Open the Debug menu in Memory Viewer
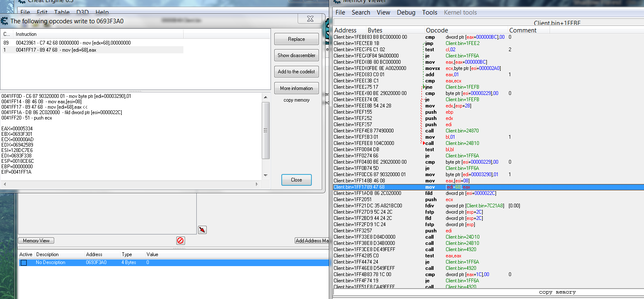This screenshot has width=644, height=299. (406, 12)
